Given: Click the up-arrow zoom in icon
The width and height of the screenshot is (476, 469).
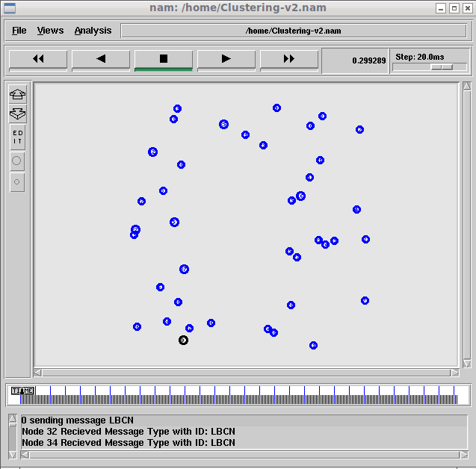Looking at the screenshot, I should (x=18, y=94).
